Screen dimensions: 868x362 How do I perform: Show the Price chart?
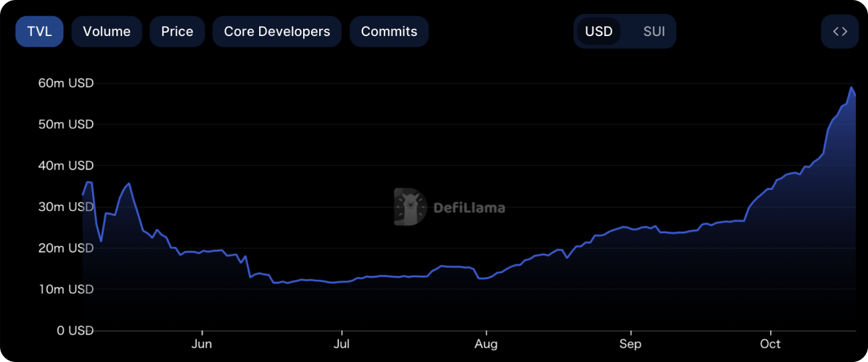(x=177, y=31)
